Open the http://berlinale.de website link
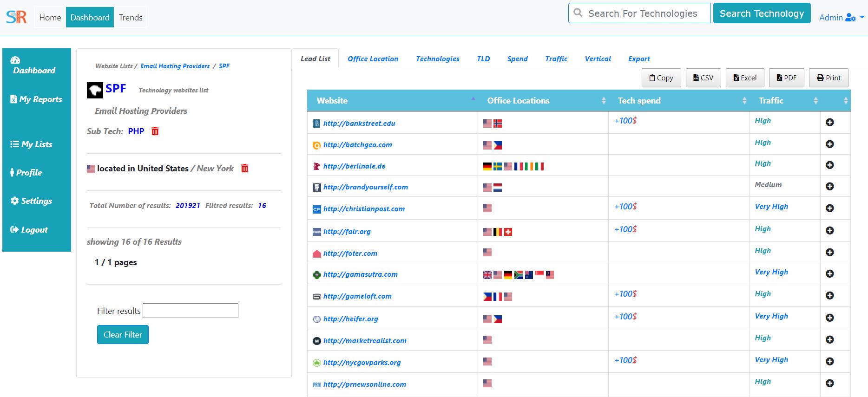Viewport: 868px width, 397px height. click(354, 166)
